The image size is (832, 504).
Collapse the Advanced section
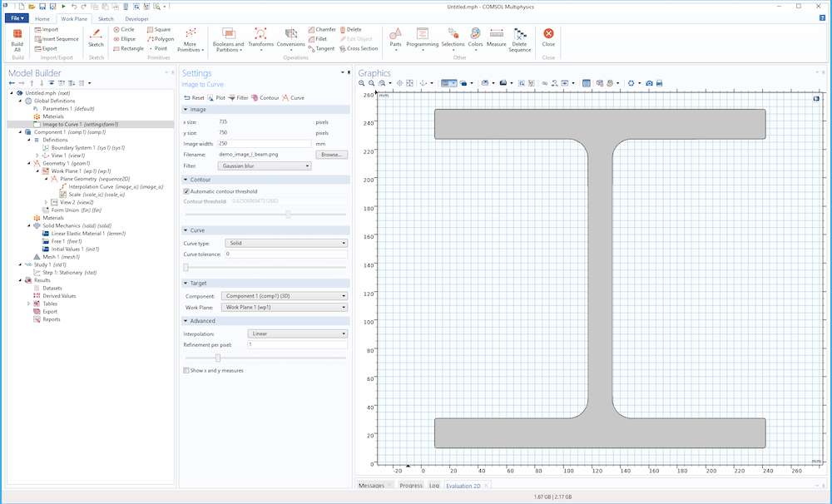click(186, 321)
